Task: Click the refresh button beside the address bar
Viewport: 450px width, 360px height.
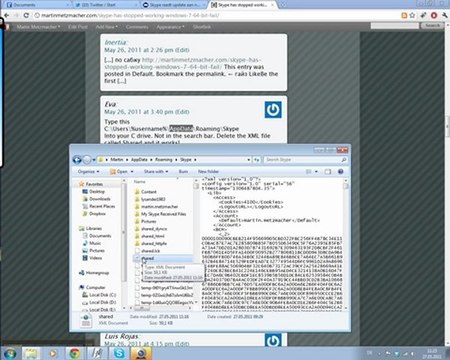Action: pos(256,160)
